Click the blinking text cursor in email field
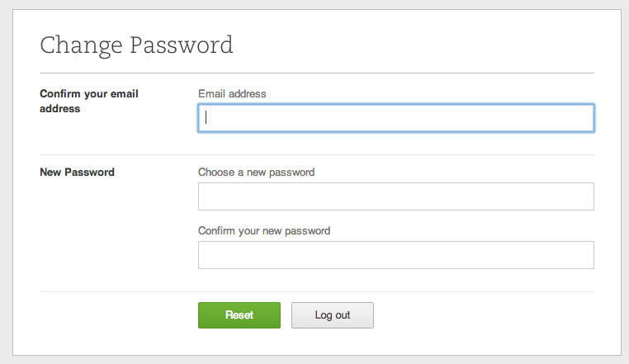This screenshot has height=364, width=629. 206,118
